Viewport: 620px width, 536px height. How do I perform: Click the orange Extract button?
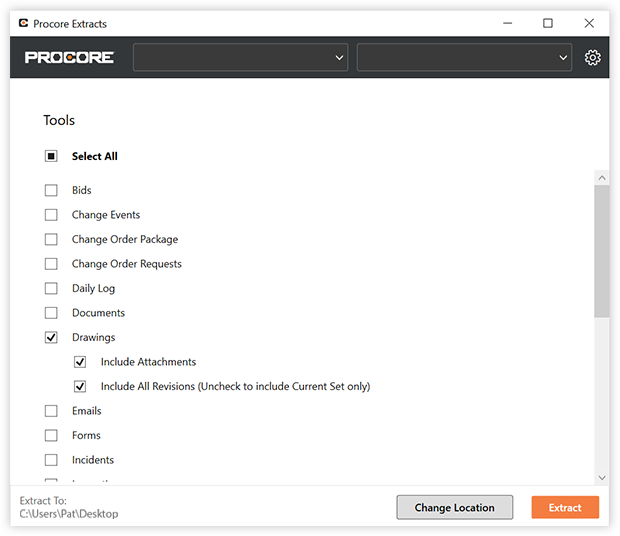point(565,507)
